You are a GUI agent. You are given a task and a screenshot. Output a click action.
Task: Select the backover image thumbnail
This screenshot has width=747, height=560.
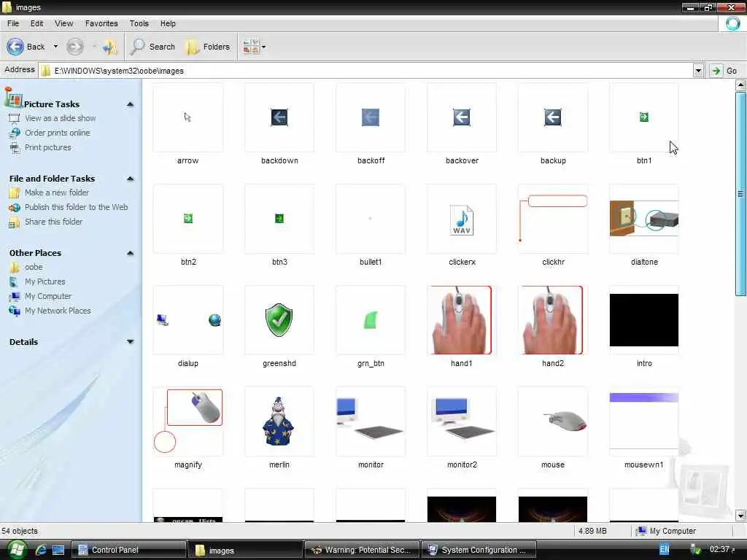click(462, 117)
